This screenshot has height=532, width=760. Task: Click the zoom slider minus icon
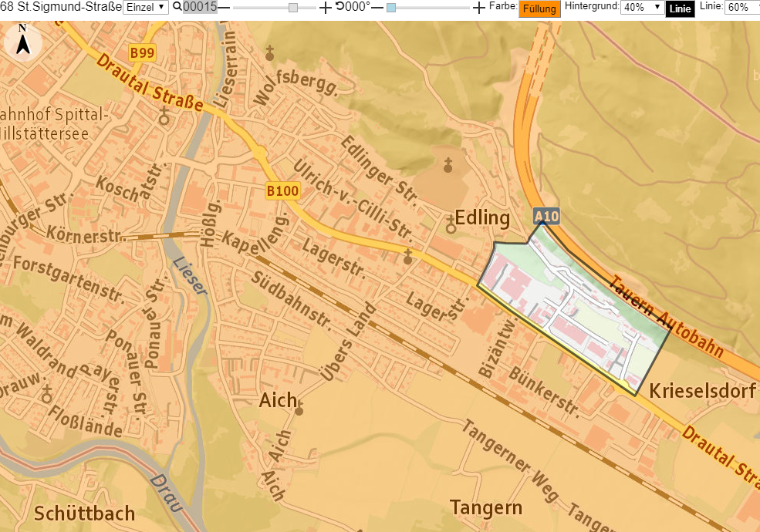(x=224, y=8)
